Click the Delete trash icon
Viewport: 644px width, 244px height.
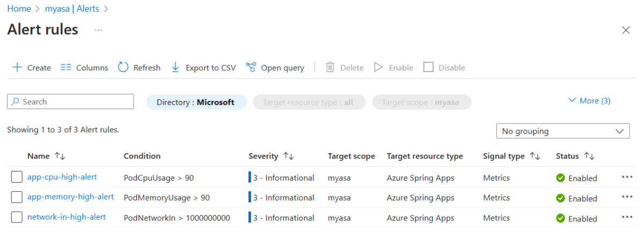[330, 67]
